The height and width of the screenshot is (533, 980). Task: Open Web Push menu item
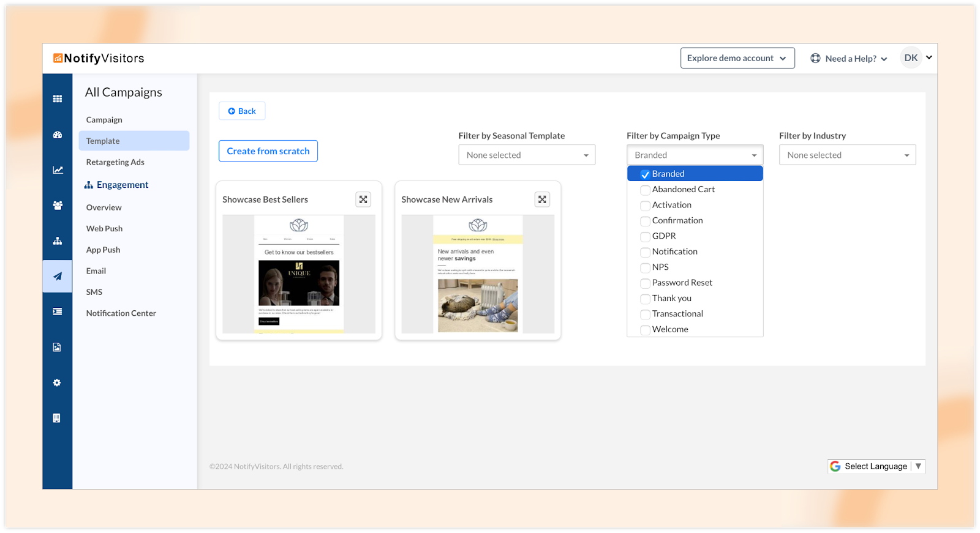(105, 229)
